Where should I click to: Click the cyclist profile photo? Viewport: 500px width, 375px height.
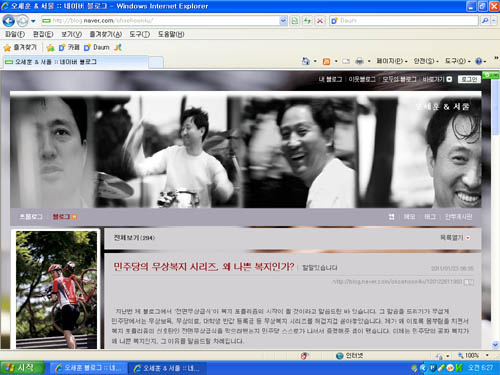[x=56, y=290]
